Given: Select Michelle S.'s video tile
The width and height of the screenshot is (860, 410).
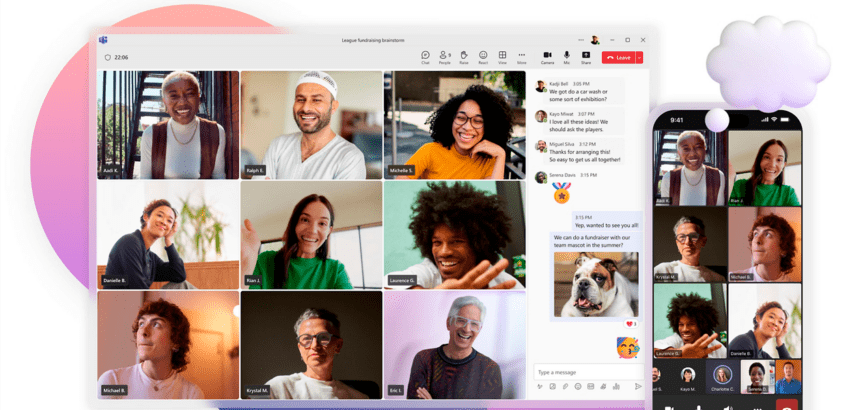Looking at the screenshot, I should click(x=454, y=124).
